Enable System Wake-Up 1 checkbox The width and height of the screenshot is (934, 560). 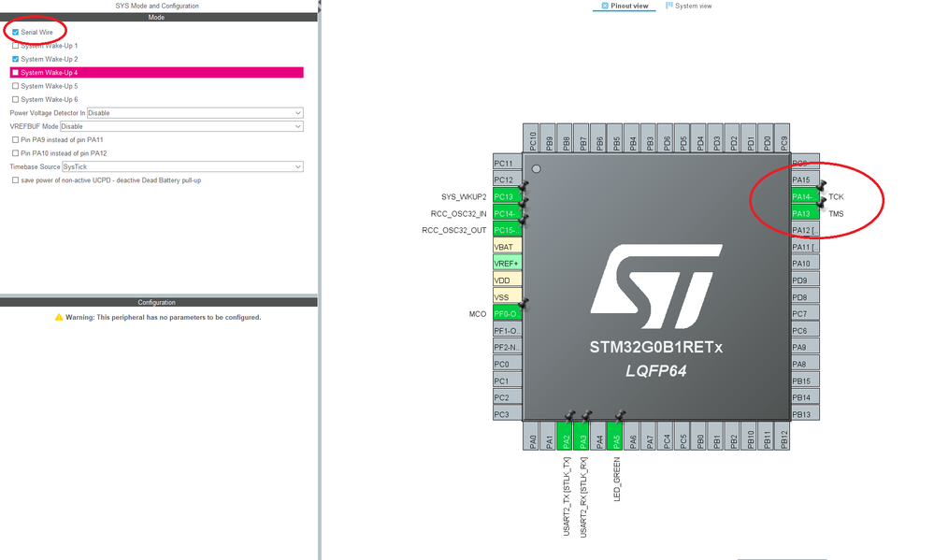coord(16,45)
